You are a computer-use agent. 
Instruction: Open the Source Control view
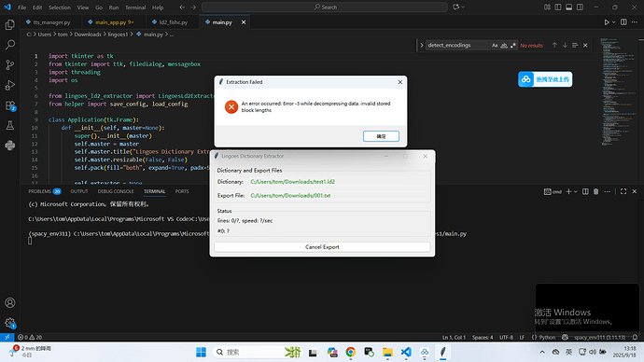10,65
